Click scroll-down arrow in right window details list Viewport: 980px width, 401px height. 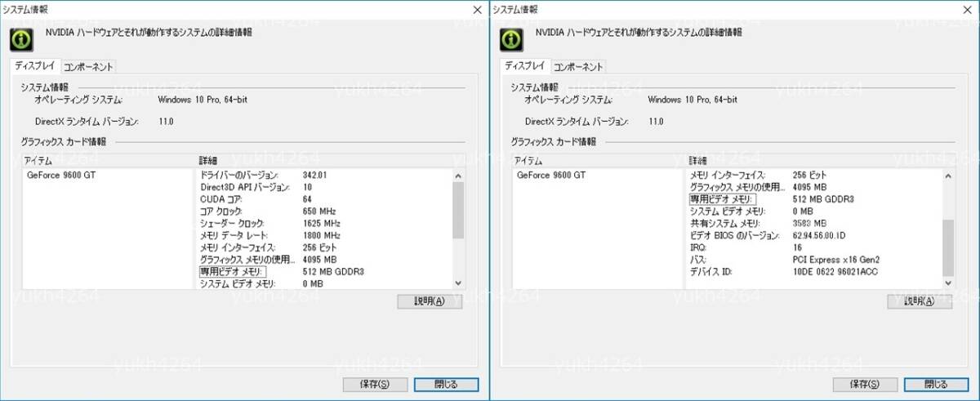click(947, 282)
